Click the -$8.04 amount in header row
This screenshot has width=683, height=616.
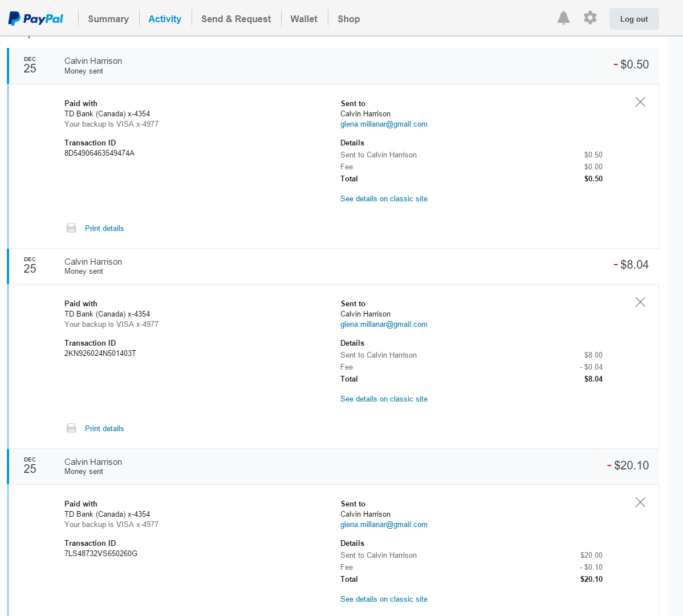coord(631,265)
